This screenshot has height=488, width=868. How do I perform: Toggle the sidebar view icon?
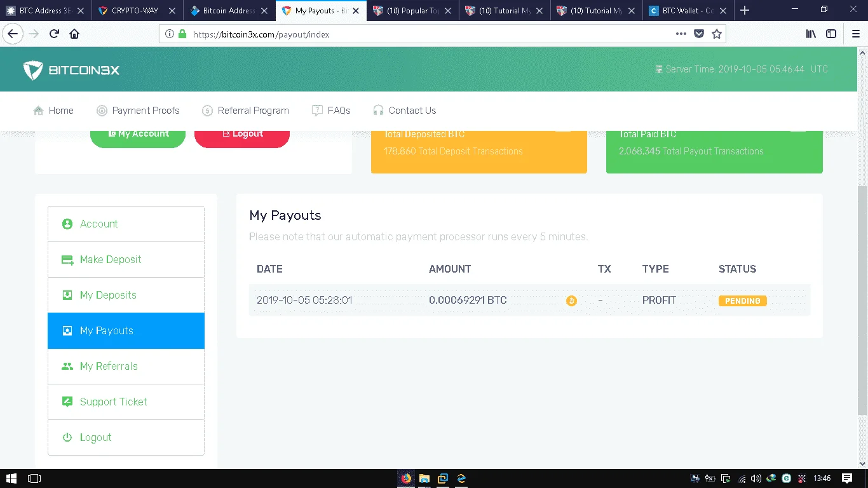click(x=831, y=34)
